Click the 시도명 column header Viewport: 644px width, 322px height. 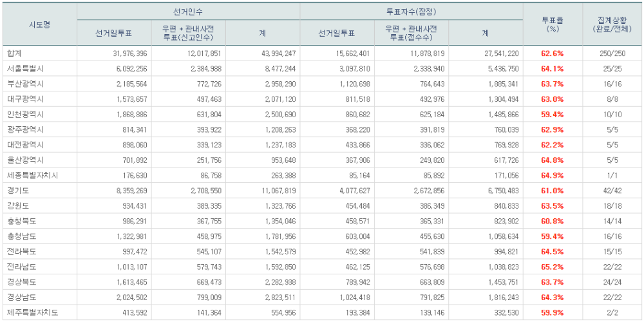click(39, 24)
